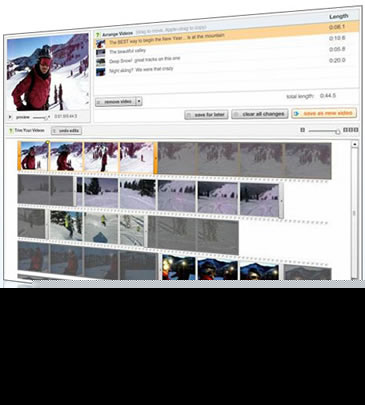The width and height of the screenshot is (365, 405).
Task: Click the undo edits button
Action: 66,131
